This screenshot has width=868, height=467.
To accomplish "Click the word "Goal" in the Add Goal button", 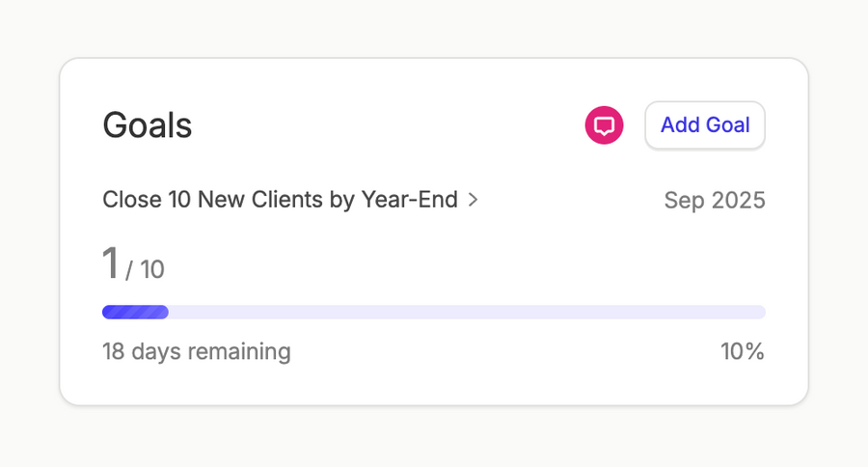I will point(728,125).
